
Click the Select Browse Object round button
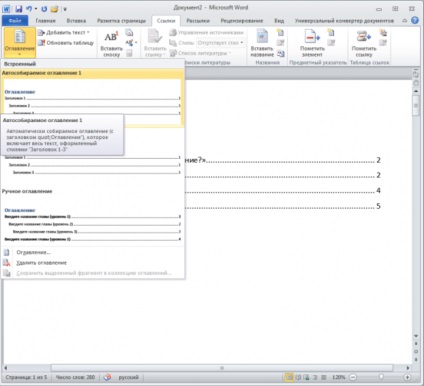416,351
